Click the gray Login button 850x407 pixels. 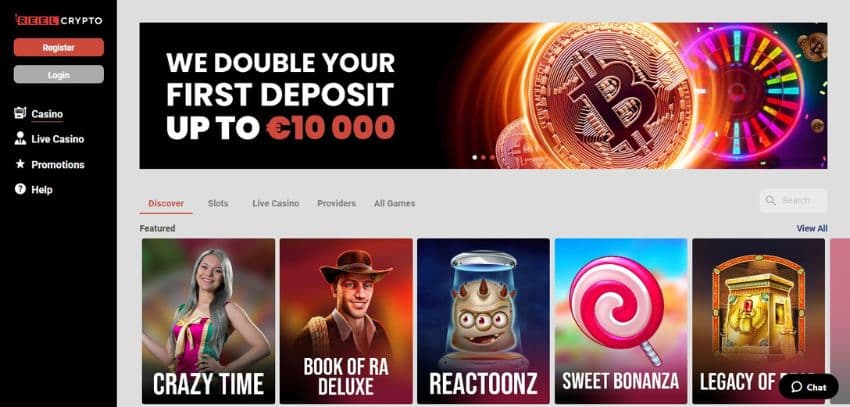click(59, 74)
